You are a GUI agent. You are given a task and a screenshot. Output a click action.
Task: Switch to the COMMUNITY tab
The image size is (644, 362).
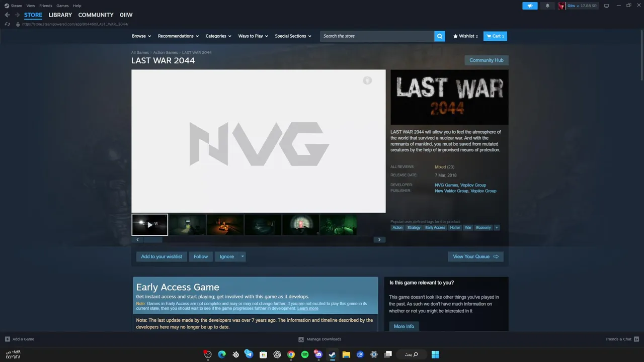(96, 15)
